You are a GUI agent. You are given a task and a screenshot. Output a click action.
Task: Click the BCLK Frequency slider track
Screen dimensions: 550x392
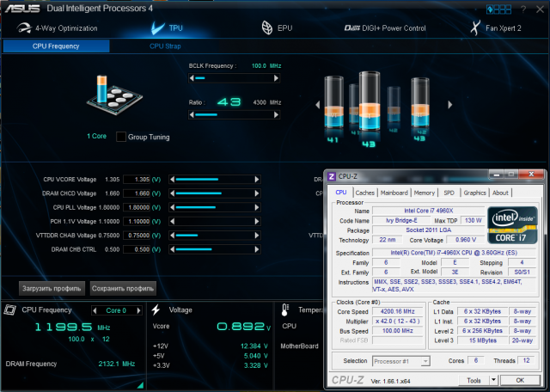(234, 78)
